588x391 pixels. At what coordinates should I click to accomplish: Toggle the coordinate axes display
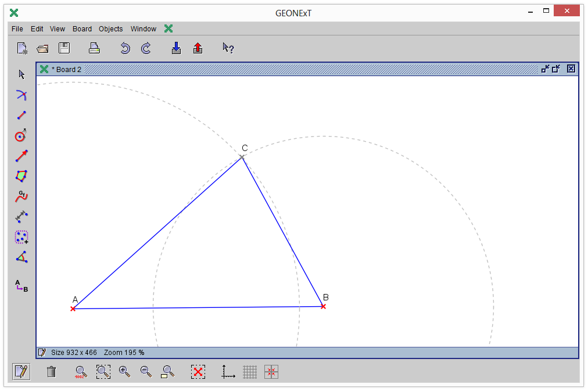tap(228, 372)
